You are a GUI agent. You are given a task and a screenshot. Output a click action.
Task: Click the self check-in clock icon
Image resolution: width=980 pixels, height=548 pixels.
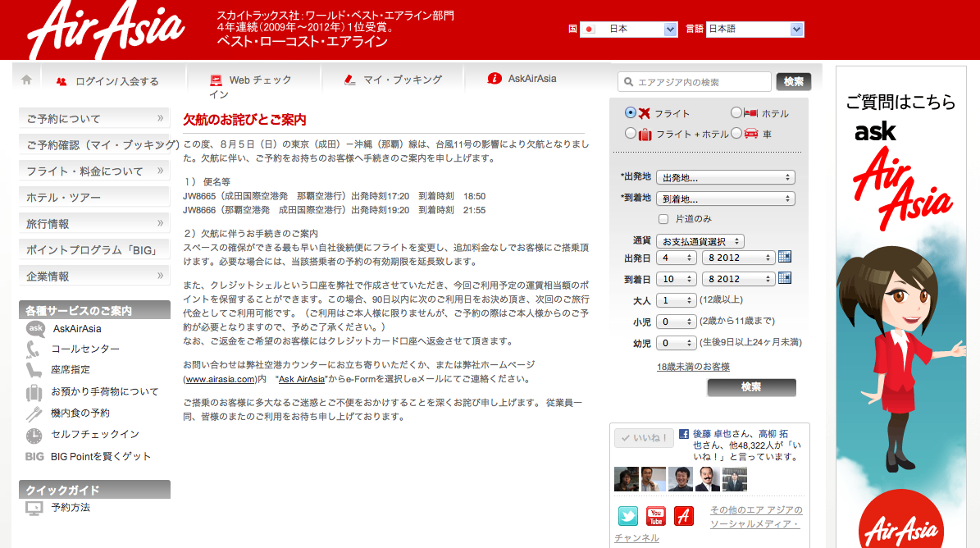(x=34, y=435)
